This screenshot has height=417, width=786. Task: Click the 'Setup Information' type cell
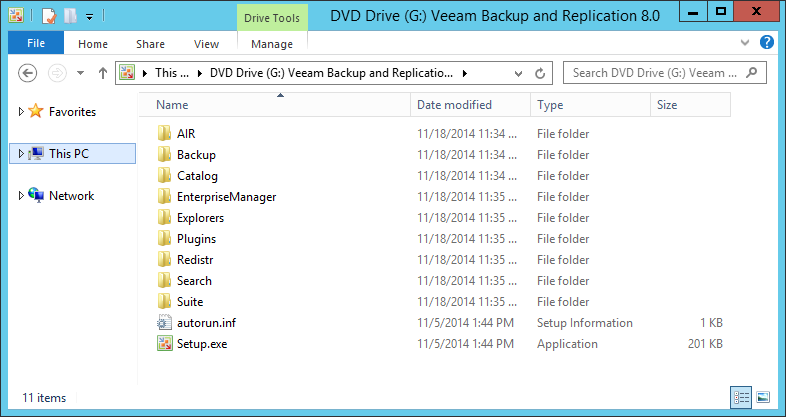click(x=585, y=323)
